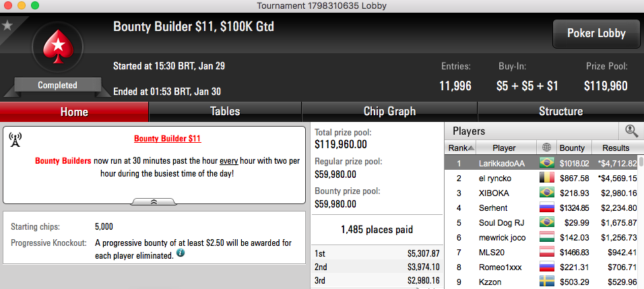
Task: Click Brazil flag next to LarikkadoAA
Action: click(x=547, y=163)
